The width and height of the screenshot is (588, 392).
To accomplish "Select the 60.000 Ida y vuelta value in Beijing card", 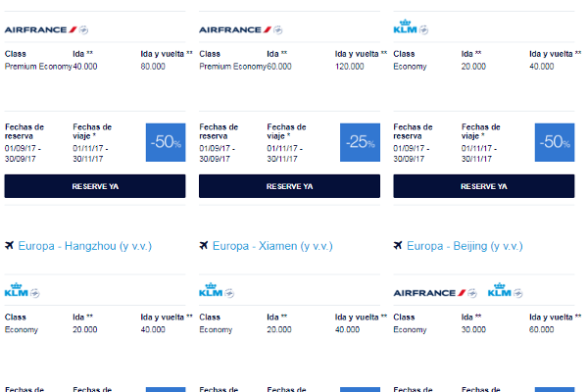I will [542, 329].
